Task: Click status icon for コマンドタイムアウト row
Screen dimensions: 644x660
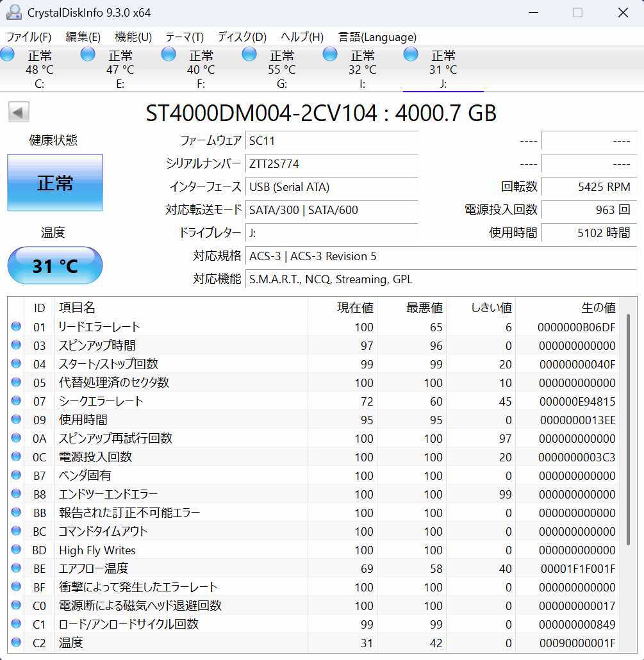Action: click(16, 531)
